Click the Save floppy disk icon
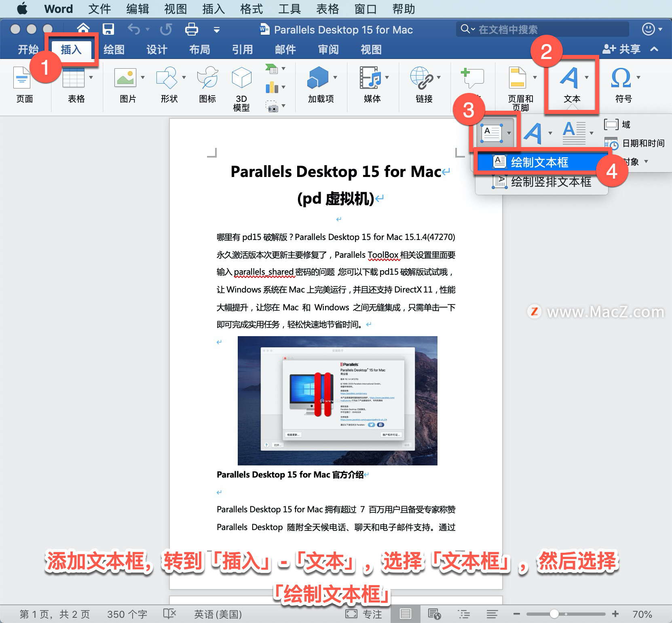 [108, 29]
